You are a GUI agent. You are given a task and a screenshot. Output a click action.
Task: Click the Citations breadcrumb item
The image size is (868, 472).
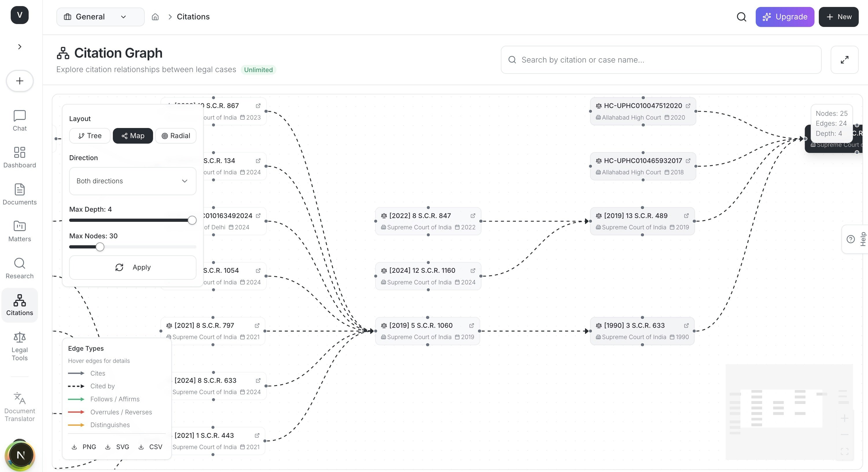coord(193,17)
